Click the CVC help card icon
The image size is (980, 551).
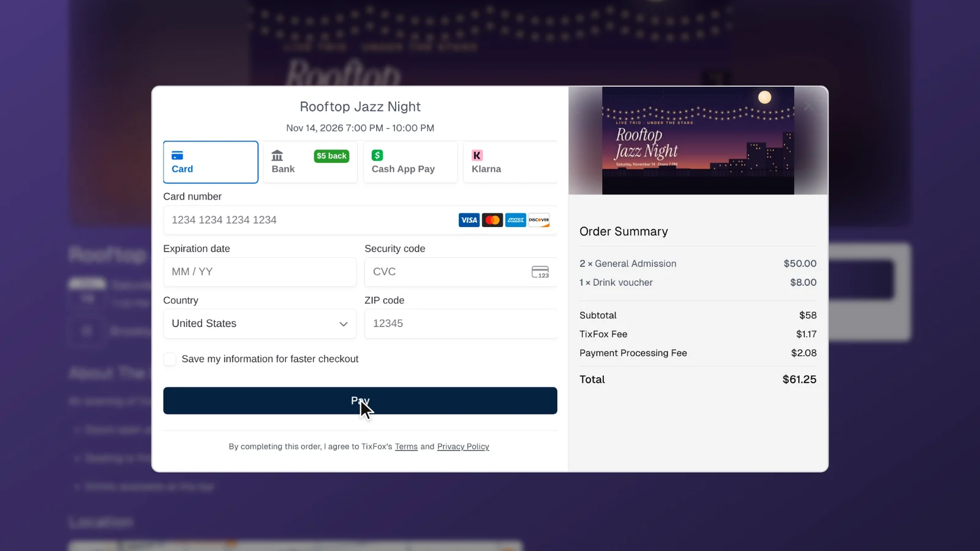540,272
